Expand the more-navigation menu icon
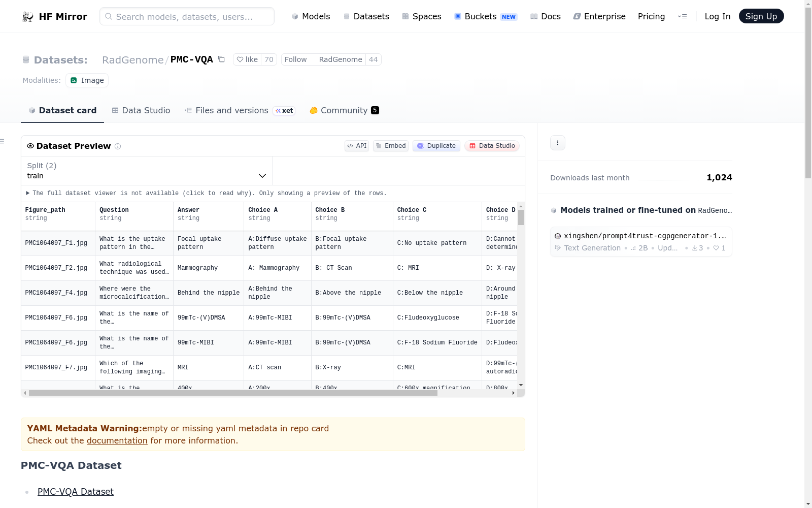This screenshot has height=508, width=812. coord(682,16)
